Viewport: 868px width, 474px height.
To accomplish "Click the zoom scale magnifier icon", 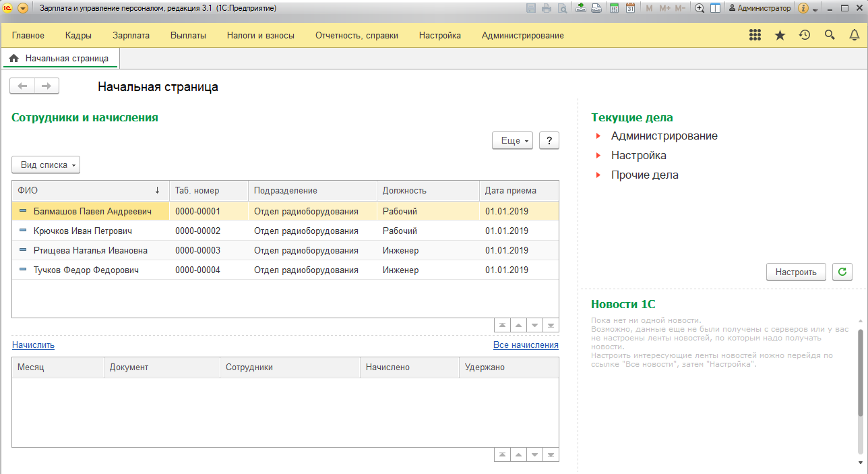I will (700, 8).
